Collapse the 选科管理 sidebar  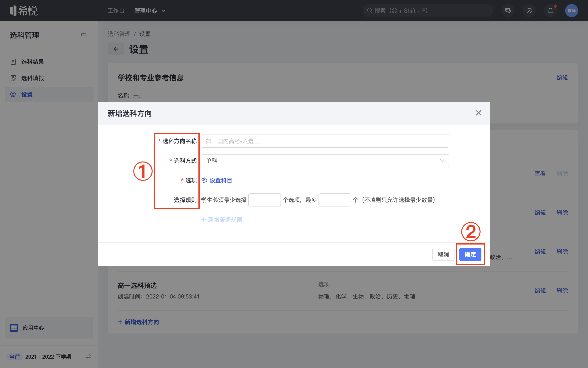coord(83,35)
